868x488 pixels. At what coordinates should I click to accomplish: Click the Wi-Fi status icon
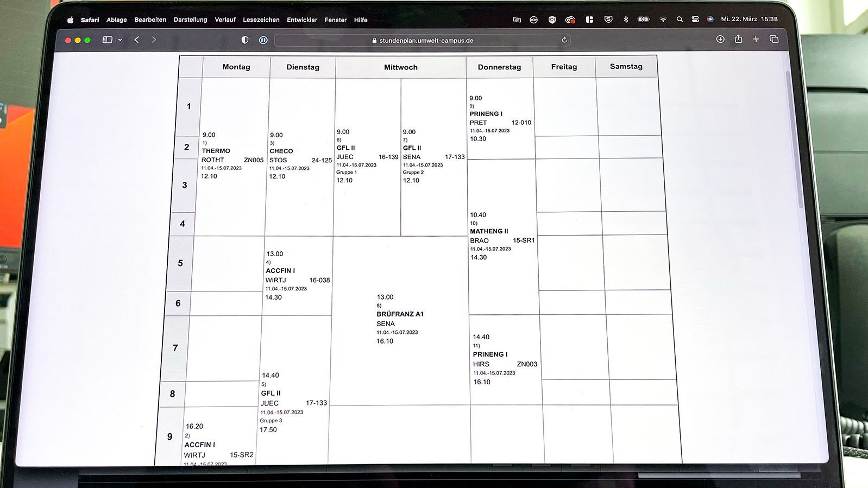[663, 20]
